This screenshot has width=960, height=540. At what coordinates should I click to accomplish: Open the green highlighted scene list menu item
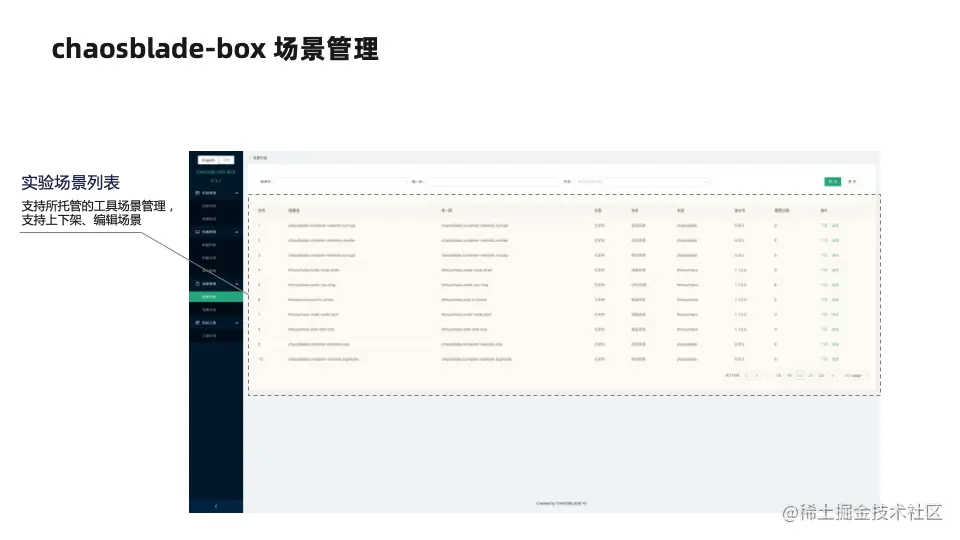[216, 297]
